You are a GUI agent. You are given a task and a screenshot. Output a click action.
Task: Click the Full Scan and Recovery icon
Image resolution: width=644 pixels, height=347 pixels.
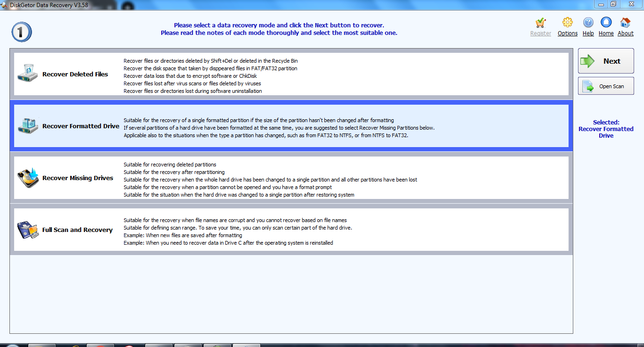27,229
